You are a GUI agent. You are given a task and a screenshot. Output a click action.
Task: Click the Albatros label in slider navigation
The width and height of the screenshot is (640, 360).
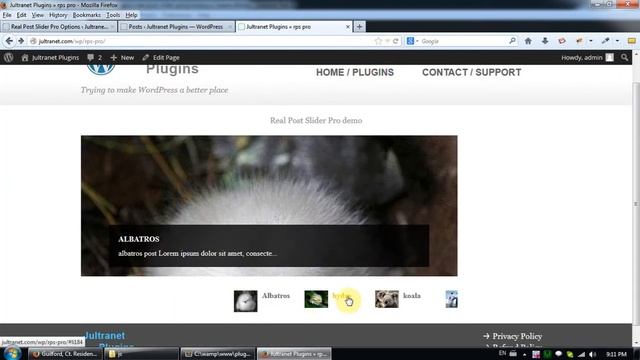click(276, 296)
